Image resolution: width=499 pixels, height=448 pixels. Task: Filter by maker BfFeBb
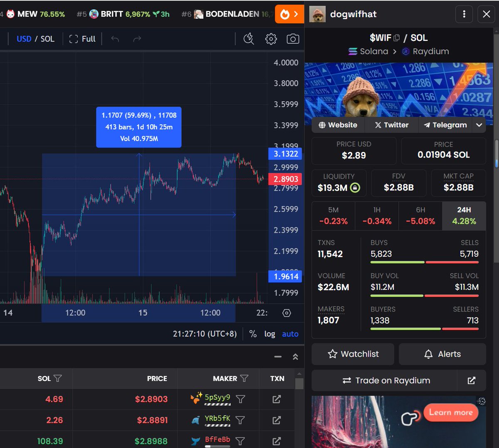tap(240, 441)
